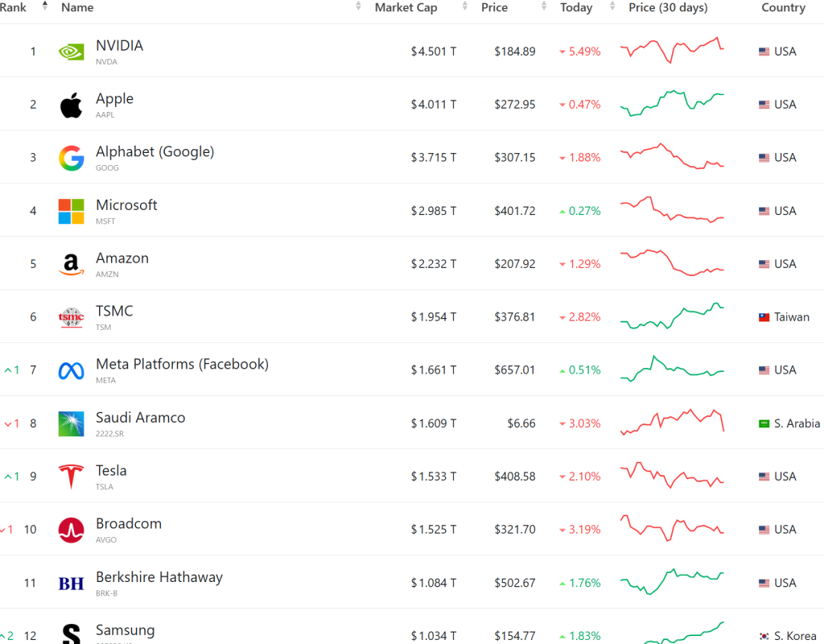This screenshot has height=644, width=824.
Task: View NVIDIA 30-day price chart
Action: 672,51
